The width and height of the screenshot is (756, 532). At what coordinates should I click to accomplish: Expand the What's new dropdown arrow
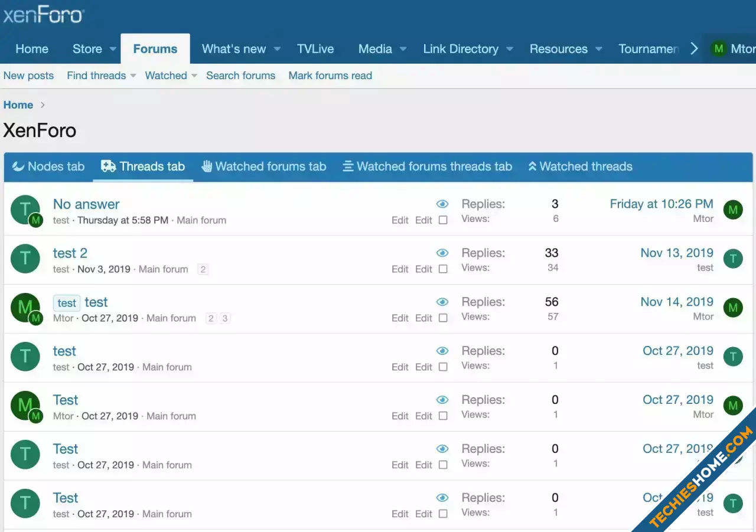277,49
